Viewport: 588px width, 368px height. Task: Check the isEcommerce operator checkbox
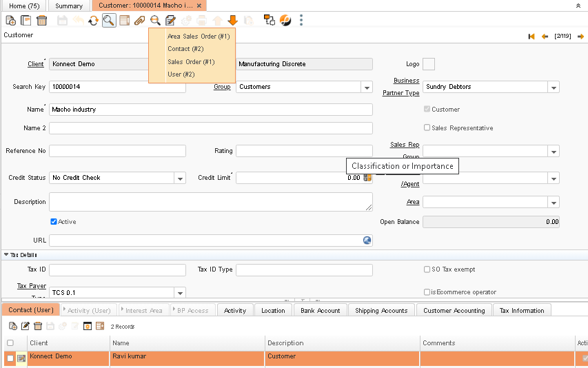[x=427, y=292]
